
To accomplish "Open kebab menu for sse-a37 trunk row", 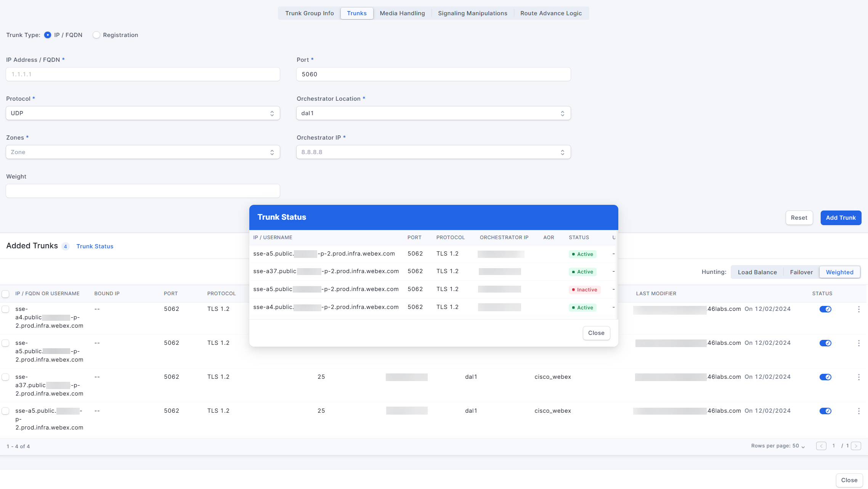I will [x=858, y=377].
